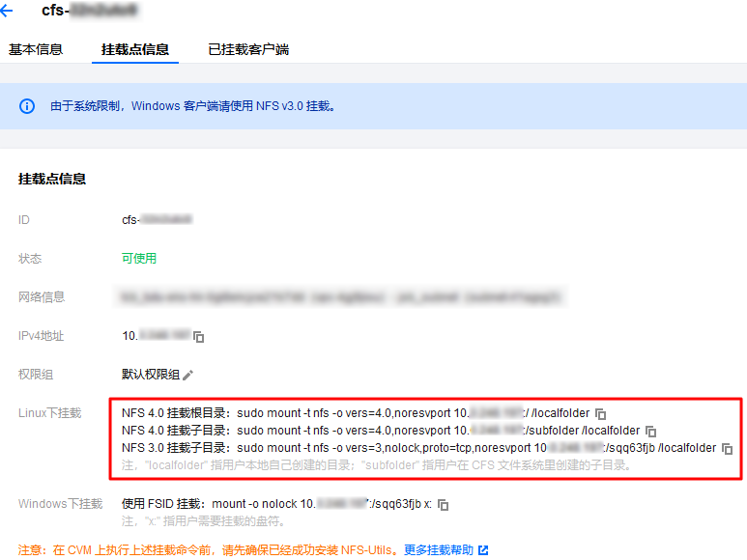Switch to the 基本信息 tab

(36, 49)
